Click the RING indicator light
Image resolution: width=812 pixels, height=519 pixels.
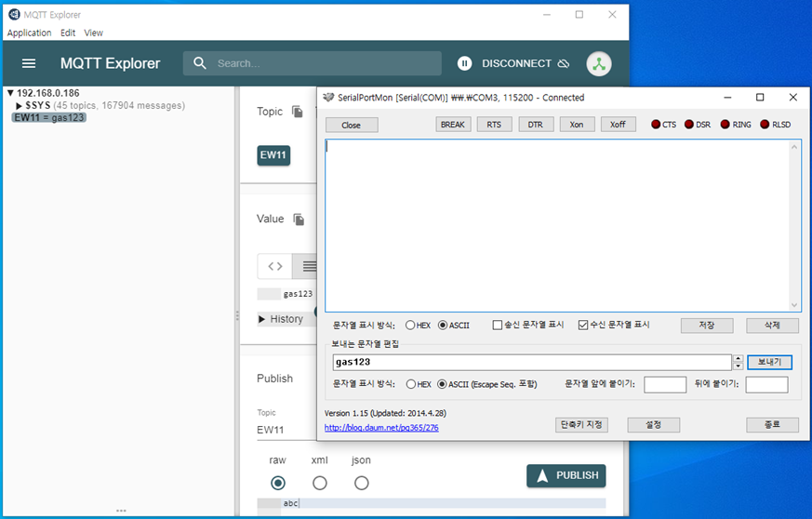[x=725, y=125]
